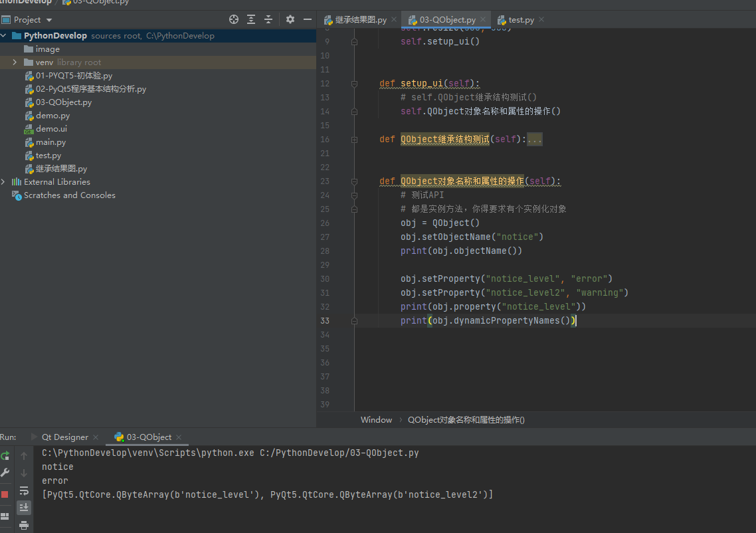Image resolution: width=756 pixels, height=533 pixels.
Task: Open run configuration wrench settings
Action: pyautogui.click(x=5, y=473)
